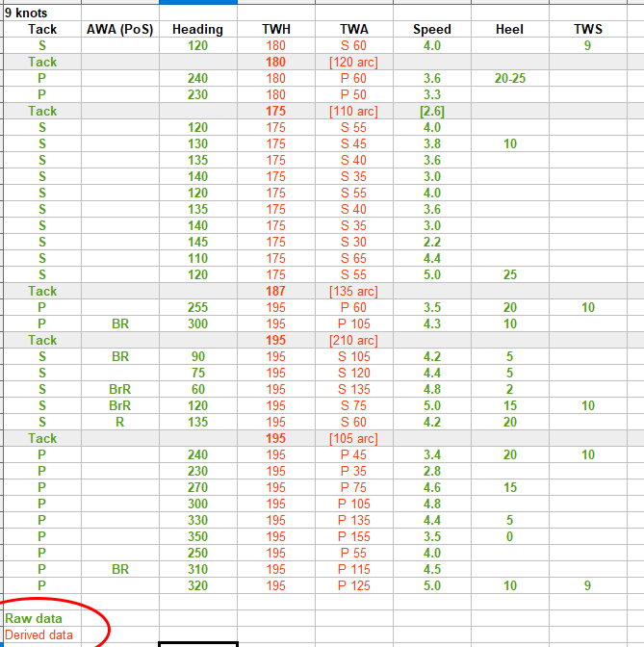644x647 pixels.
Task: Select the 'P 125' TWA cell
Action: (x=354, y=585)
